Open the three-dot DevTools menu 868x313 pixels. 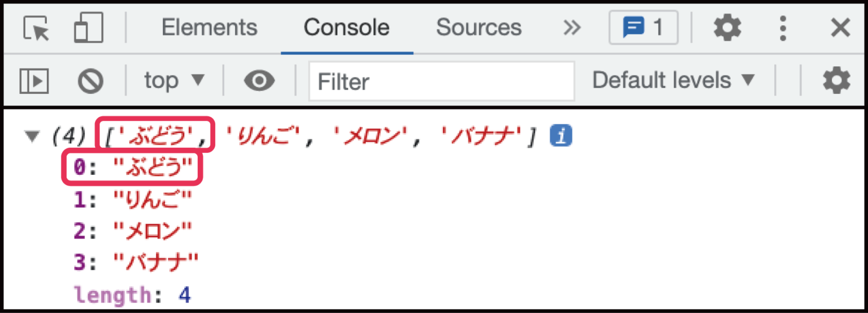click(783, 28)
